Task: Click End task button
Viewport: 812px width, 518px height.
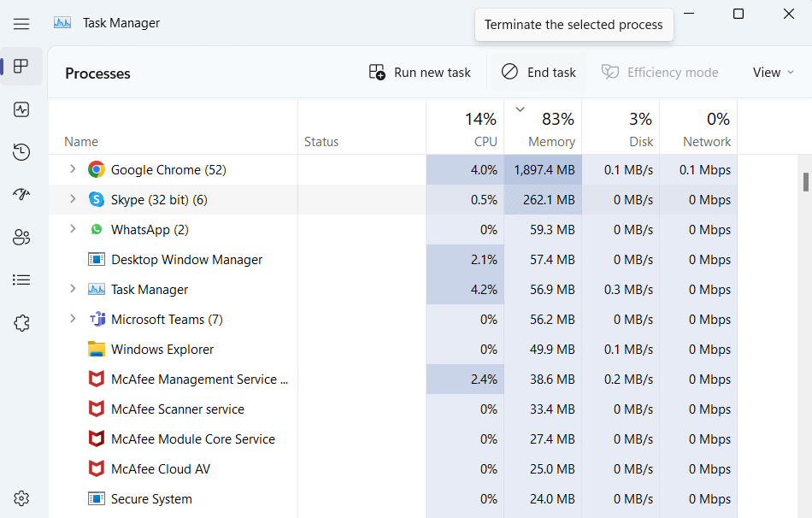Action: coord(538,72)
